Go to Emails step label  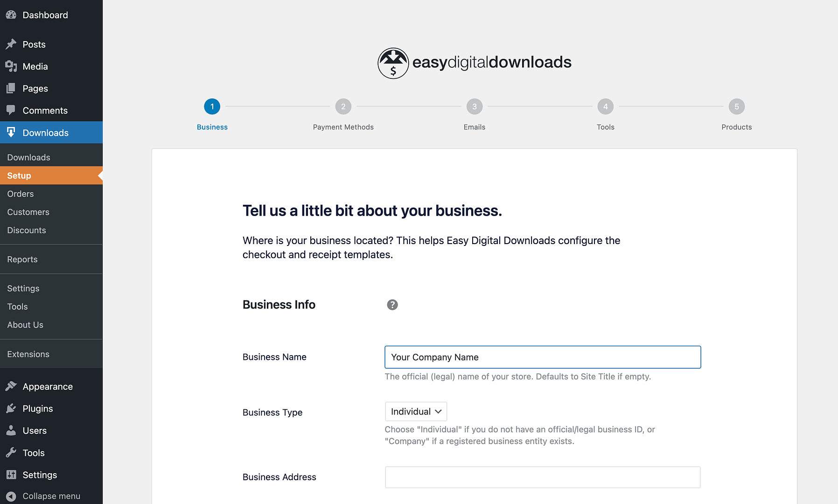[475, 127]
